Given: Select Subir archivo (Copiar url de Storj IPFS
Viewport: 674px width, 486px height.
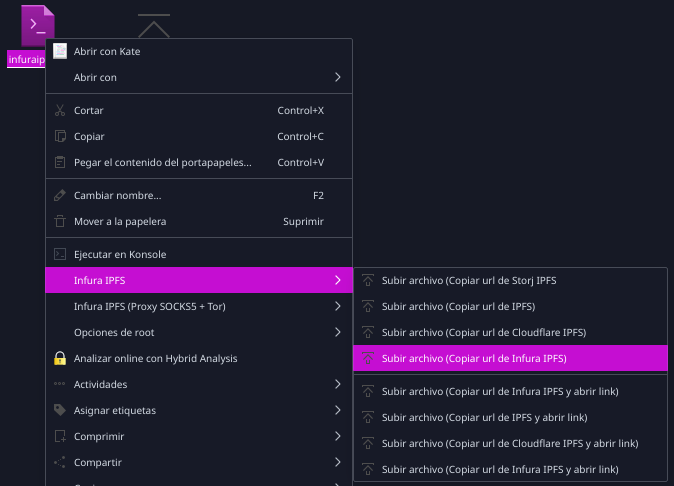Looking at the screenshot, I should [x=510, y=281].
